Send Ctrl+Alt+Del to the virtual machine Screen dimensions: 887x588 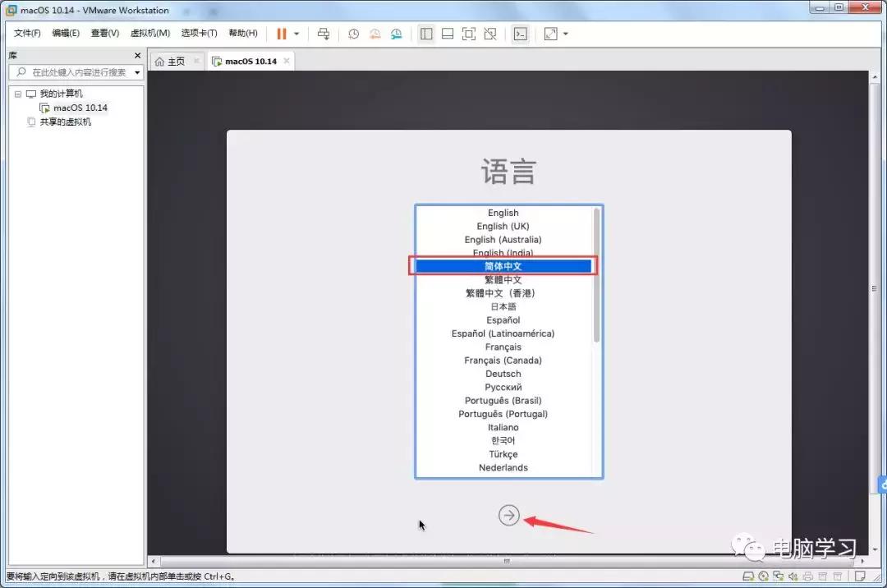click(x=324, y=34)
